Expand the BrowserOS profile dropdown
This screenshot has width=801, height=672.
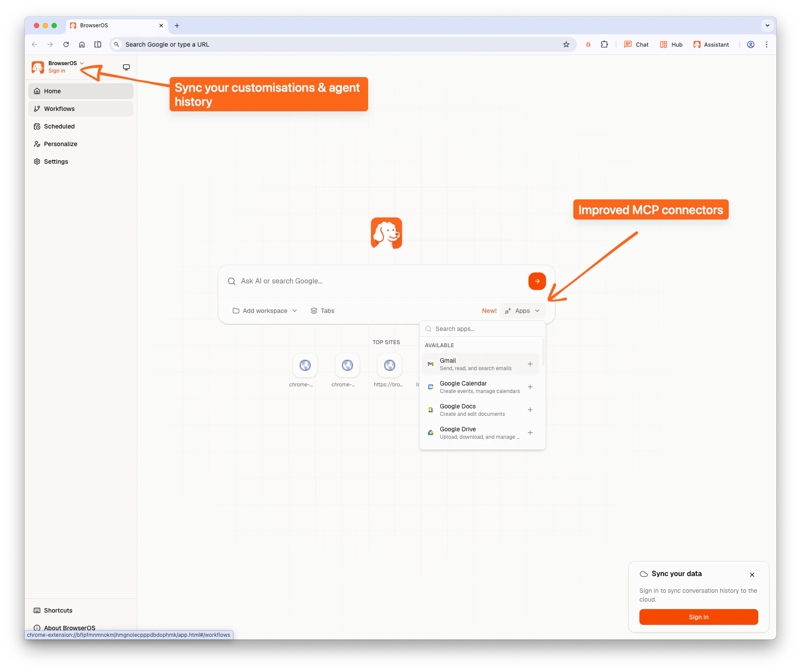82,63
